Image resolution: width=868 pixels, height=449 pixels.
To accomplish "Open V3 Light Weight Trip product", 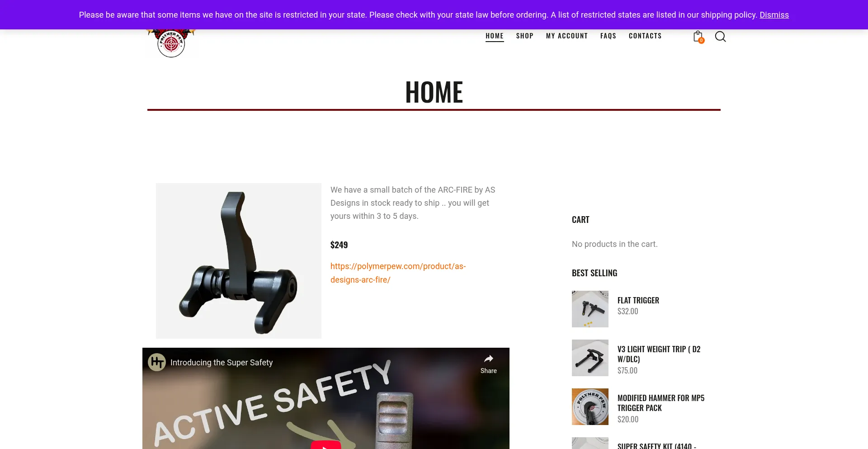I will point(659,354).
